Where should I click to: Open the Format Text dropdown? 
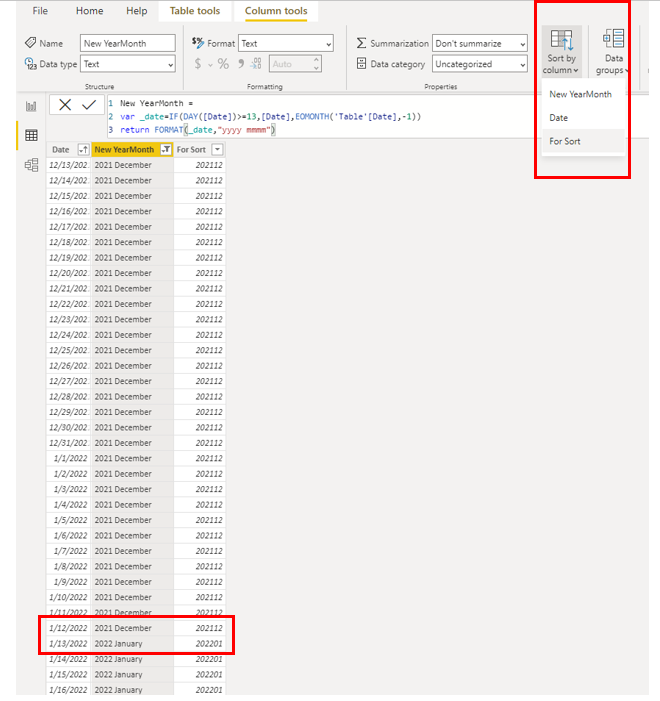[x=286, y=43]
